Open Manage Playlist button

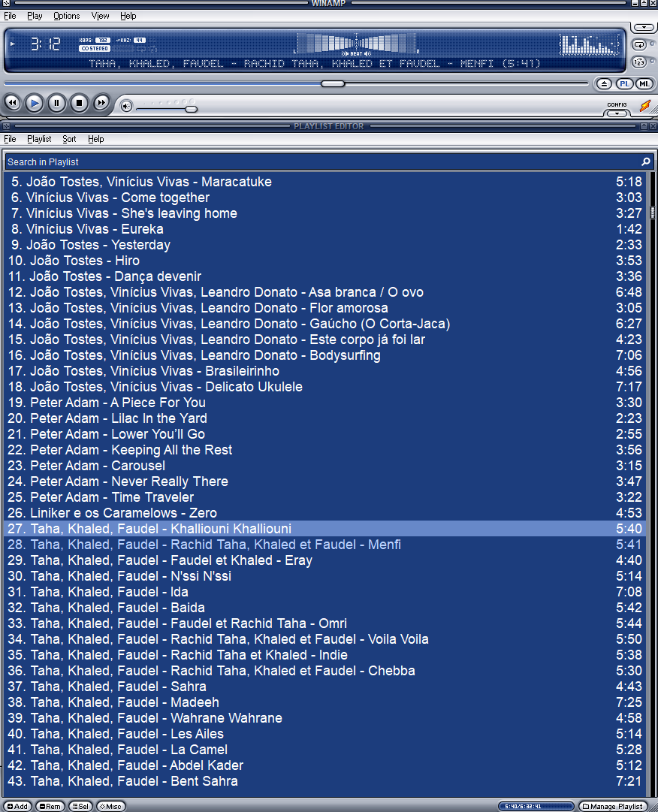613,806
